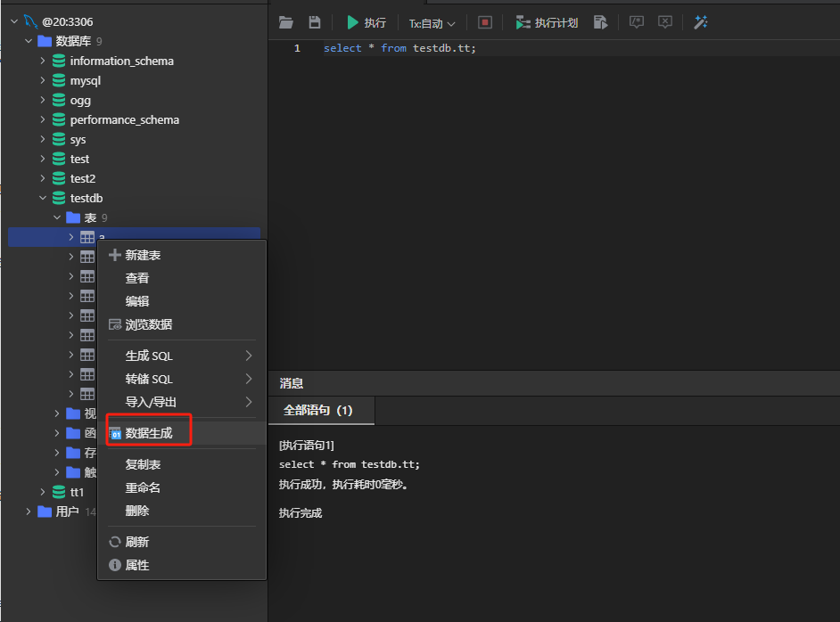Click the 执行完成 message text
The width and height of the screenshot is (840, 622).
(x=301, y=512)
